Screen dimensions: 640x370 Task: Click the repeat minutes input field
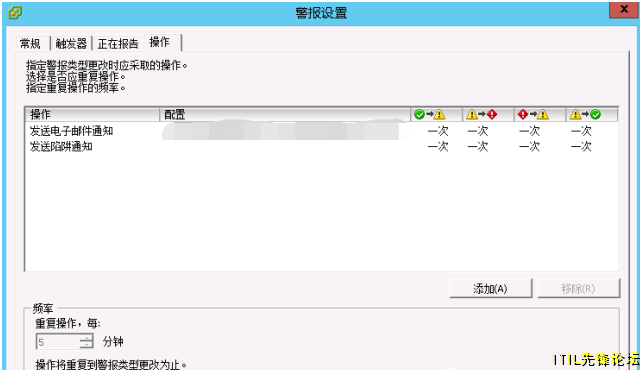coord(58,342)
